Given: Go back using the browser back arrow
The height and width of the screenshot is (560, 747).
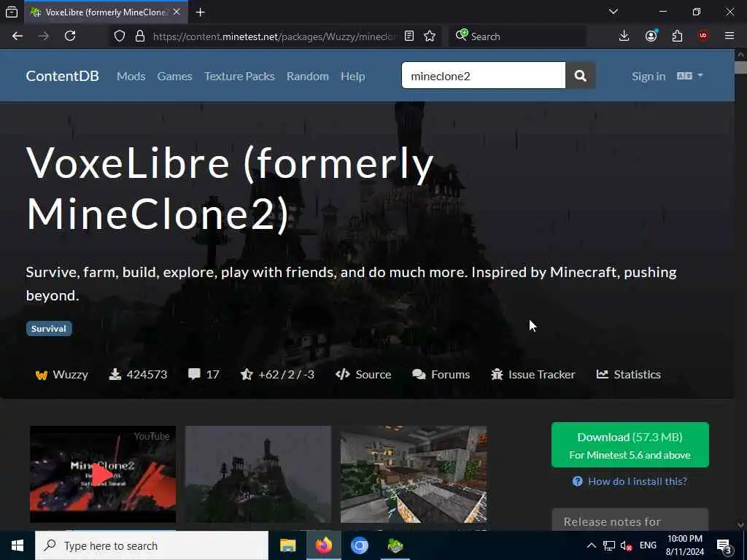Looking at the screenshot, I should tap(18, 36).
